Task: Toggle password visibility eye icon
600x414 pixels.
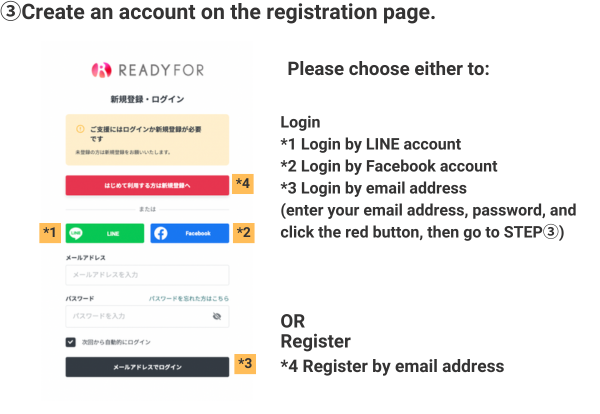Action: (x=217, y=316)
